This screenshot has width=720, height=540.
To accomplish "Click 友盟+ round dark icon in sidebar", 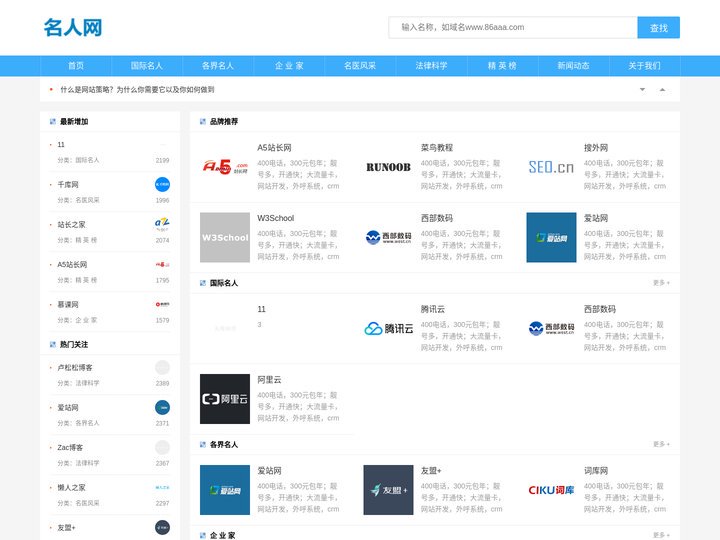I will coord(162,528).
